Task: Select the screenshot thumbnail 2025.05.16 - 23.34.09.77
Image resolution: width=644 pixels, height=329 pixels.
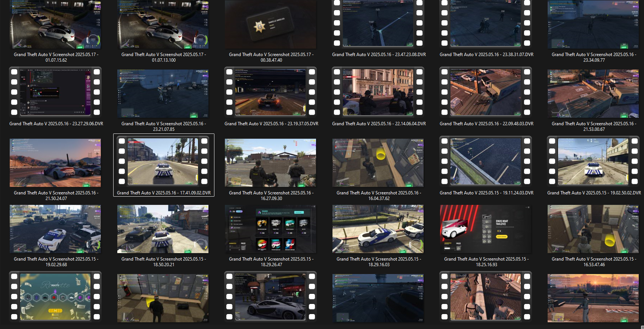Action: (593, 24)
